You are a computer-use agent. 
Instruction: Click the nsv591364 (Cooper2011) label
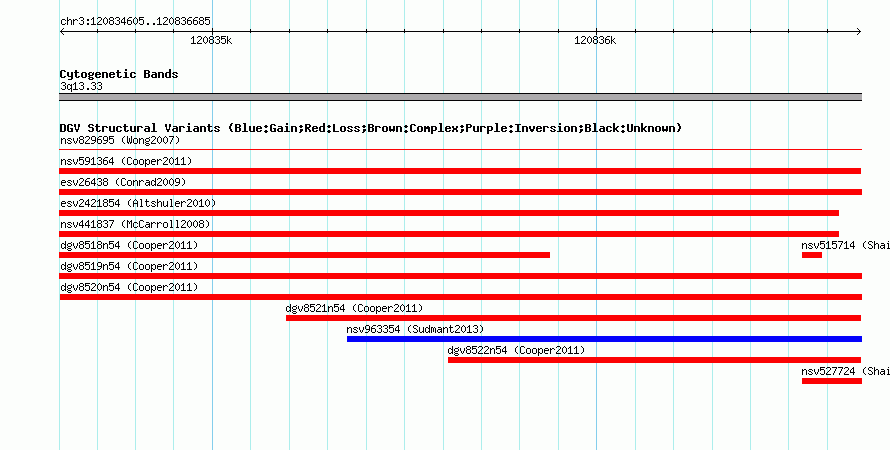[x=126, y=161]
